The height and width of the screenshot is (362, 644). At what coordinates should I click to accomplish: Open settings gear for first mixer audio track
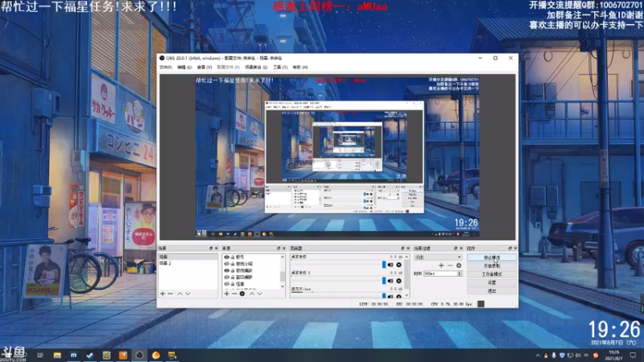tap(398, 265)
